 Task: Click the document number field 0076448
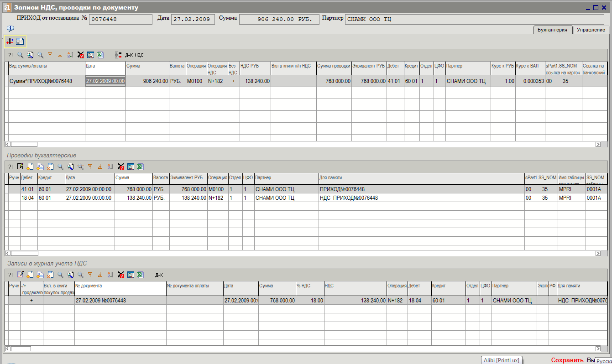120,19
